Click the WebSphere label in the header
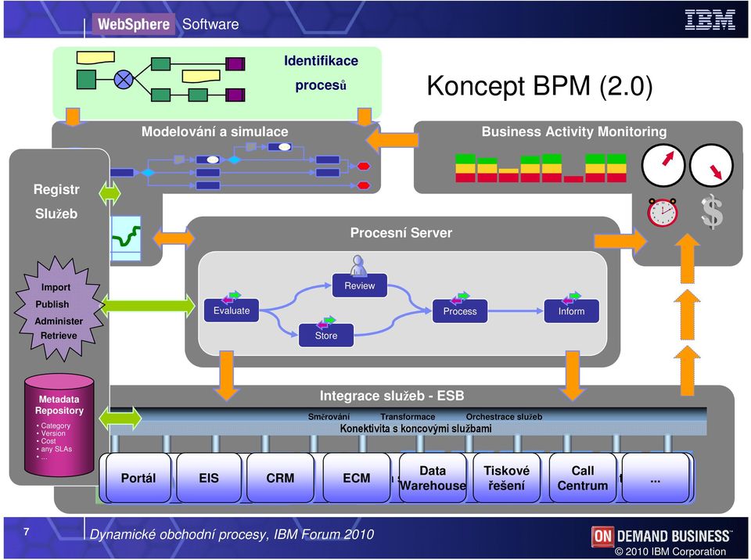 (134, 24)
